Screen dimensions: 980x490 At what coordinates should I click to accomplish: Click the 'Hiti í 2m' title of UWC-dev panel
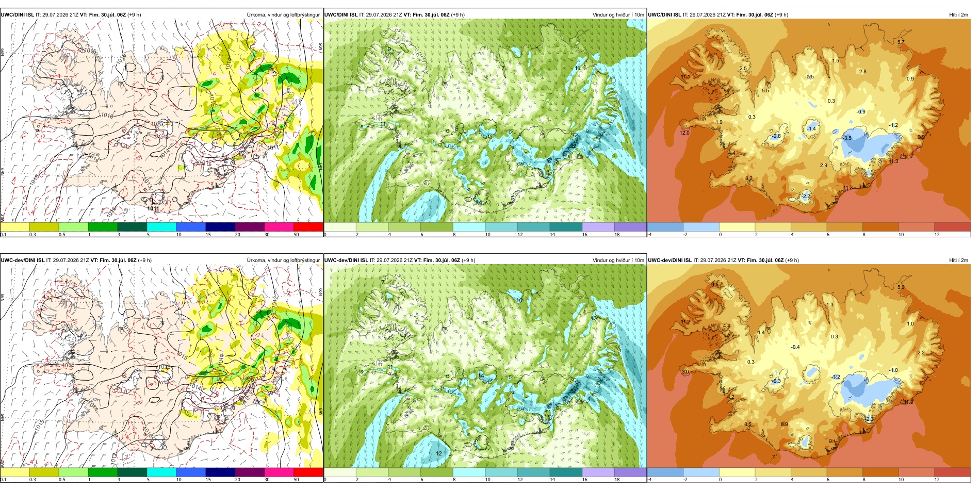point(958,260)
